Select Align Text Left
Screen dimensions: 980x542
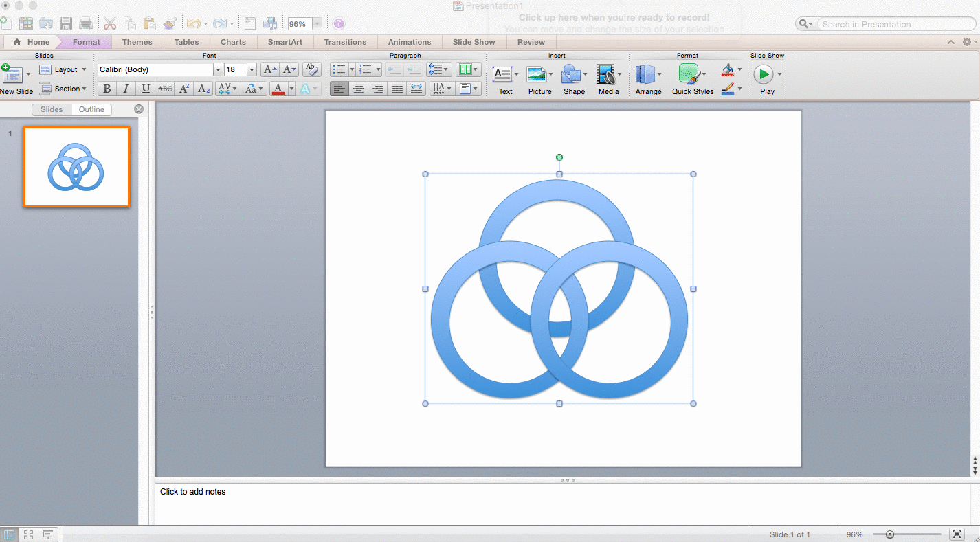[339, 89]
